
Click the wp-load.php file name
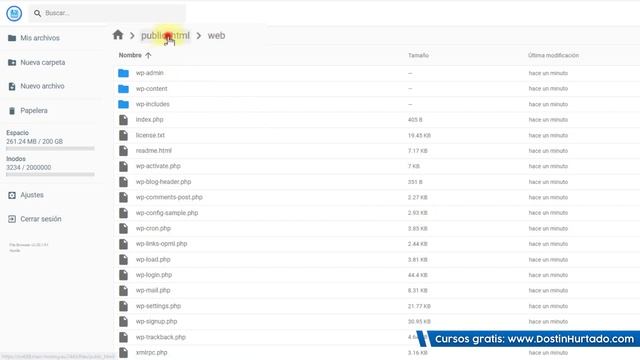pyautogui.click(x=153, y=259)
